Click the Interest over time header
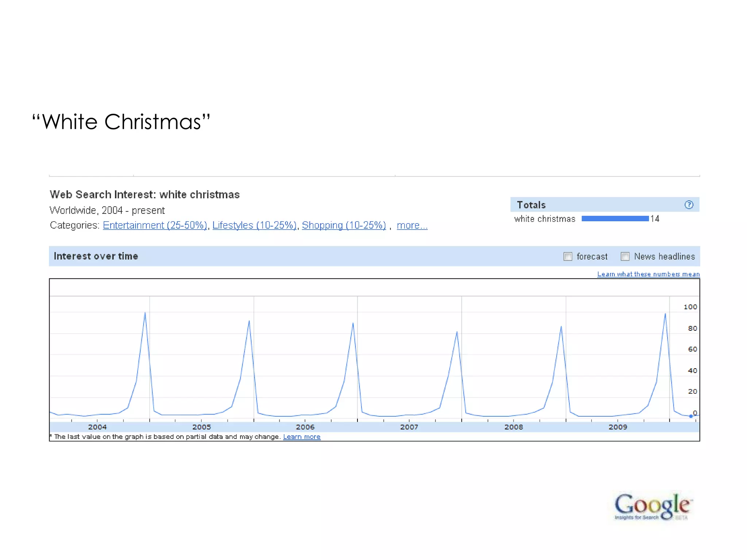This screenshot has height=560, width=747. (x=96, y=256)
